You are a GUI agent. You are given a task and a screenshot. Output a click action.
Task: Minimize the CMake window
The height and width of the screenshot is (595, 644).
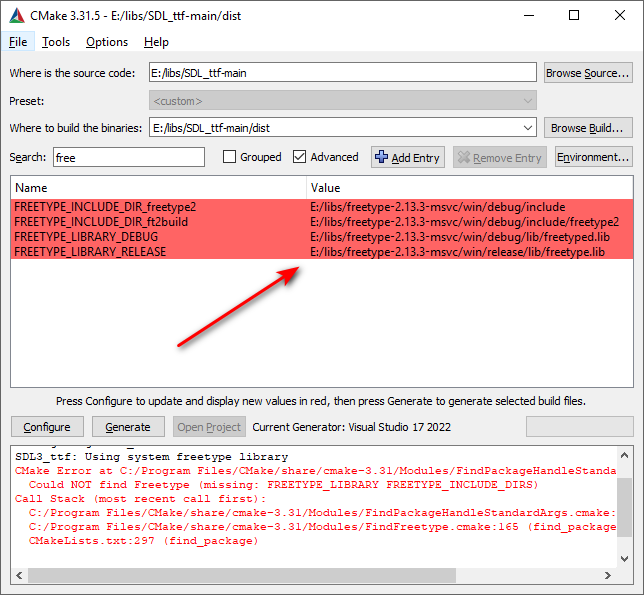coord(529,16)
